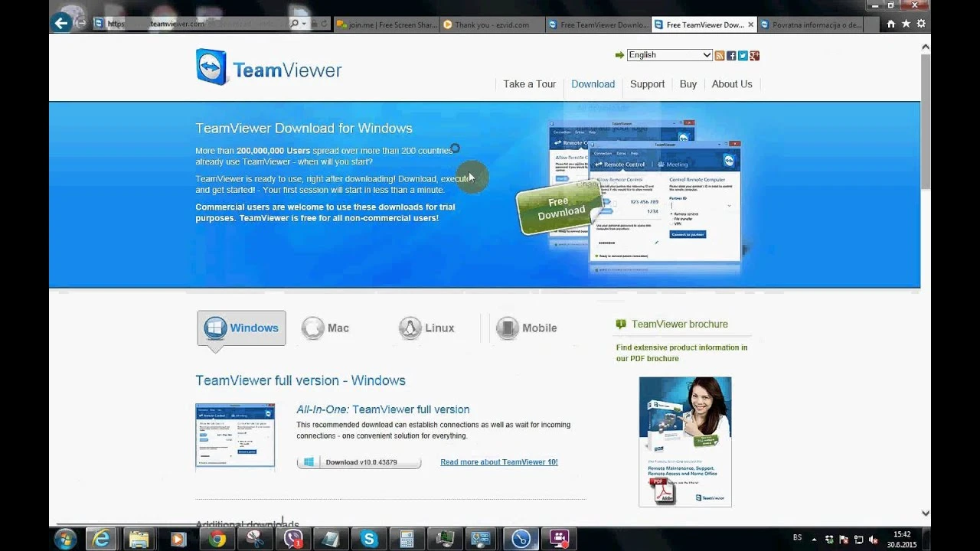Image resolution: width=980 pixels, height=551 pixels.
Task: Expand the address bar search dropdown arrow
Action: tap(304, 24)
